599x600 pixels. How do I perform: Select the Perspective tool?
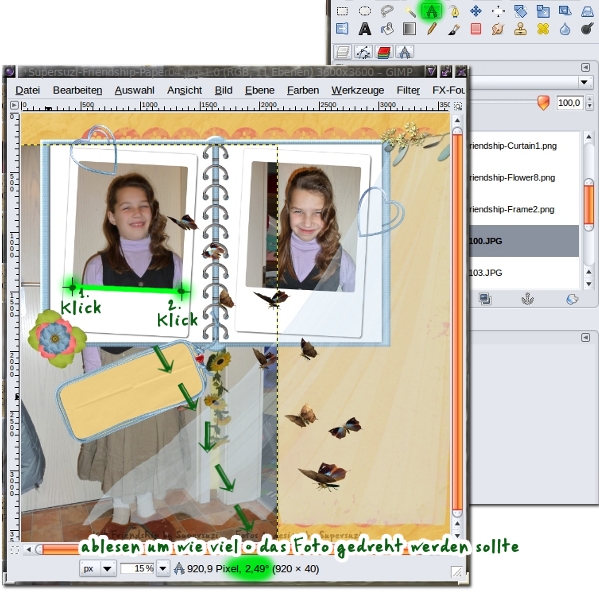(587, 11)
